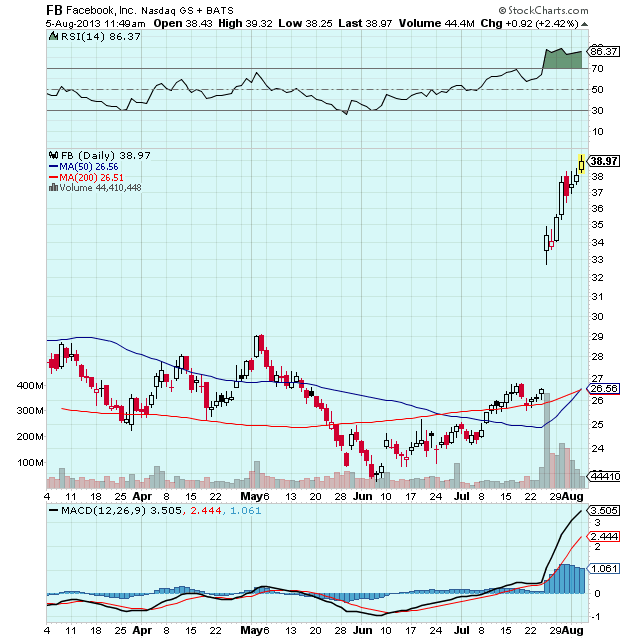The image size is (620, 639).
Task: Click the 2.444 signal value tag
Action: [603, 536]
